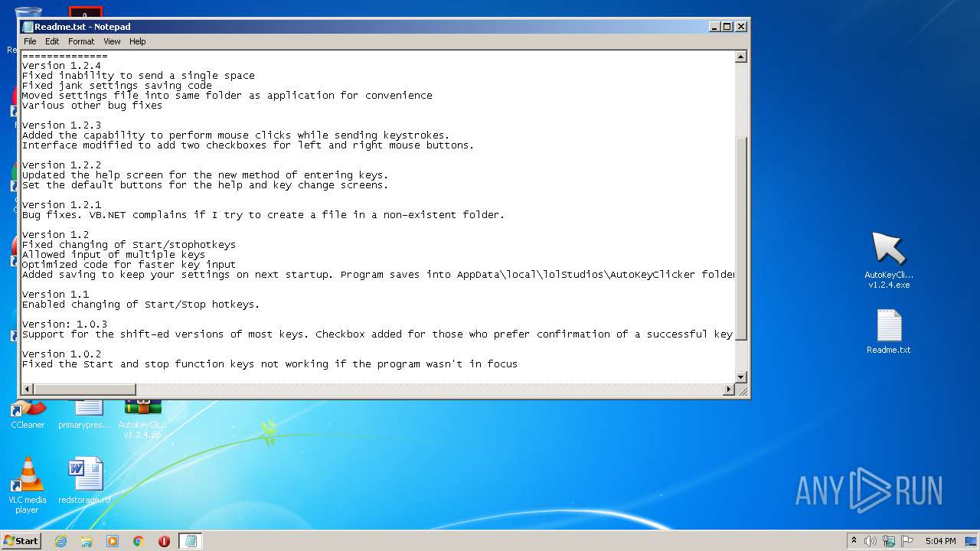Select the primarypres desktop file
Viewport: 980px width, 551px height.
[x=85, y=414]
